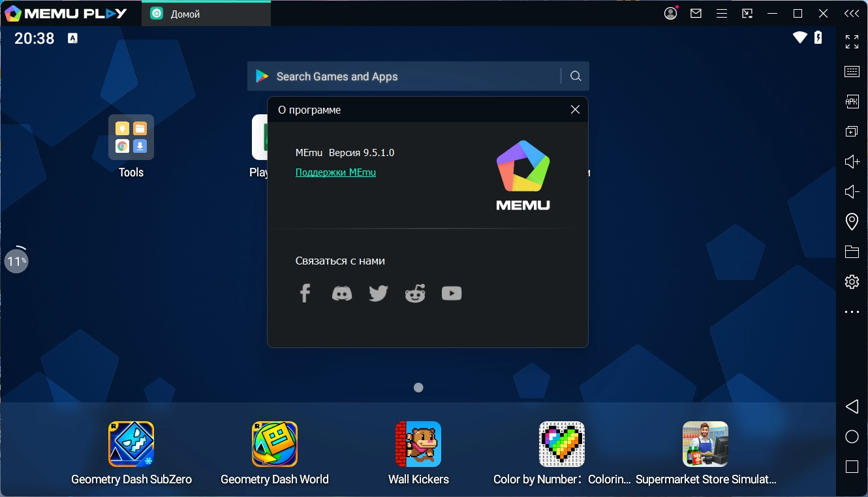Click the home screen page indicator dot
The image size is (868, 497).
click(x=418, y=387)
